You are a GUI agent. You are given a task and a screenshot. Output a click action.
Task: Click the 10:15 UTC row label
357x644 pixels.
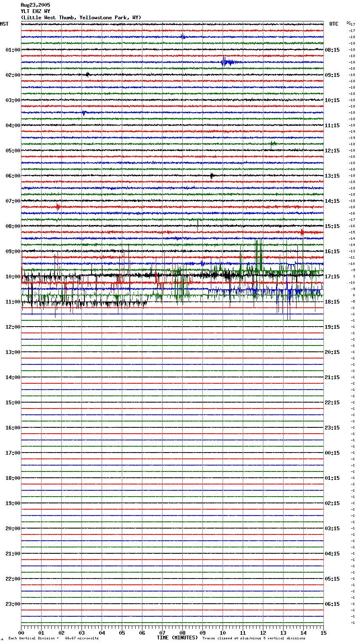(x=332, y=100)
